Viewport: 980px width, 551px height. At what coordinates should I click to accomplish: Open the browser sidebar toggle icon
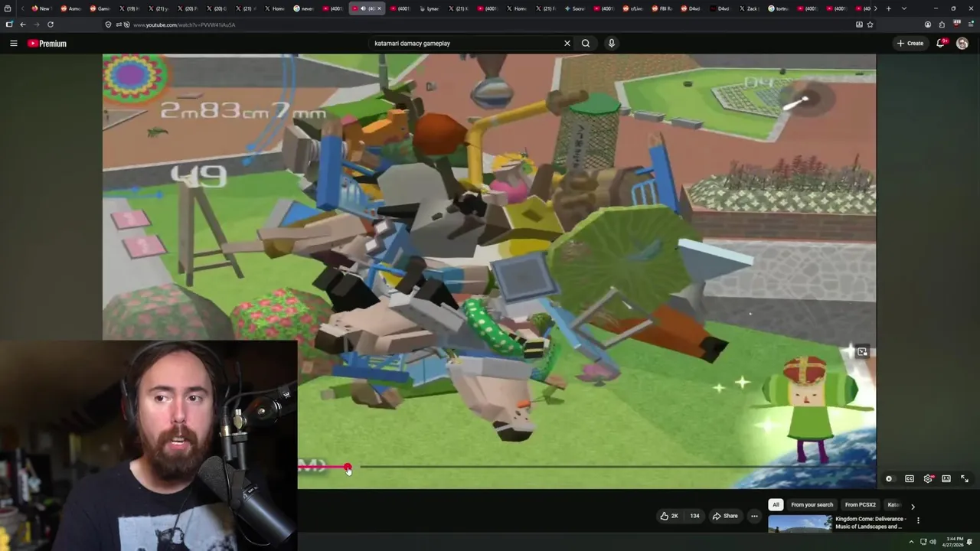point(9,24)
